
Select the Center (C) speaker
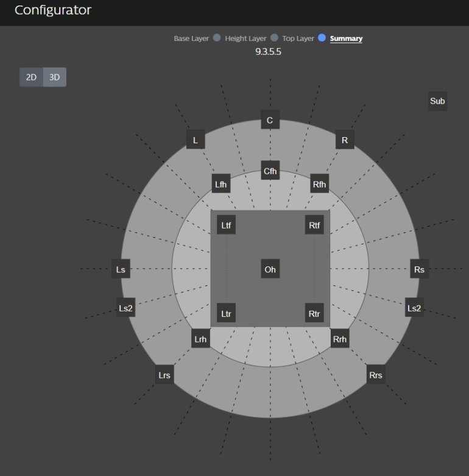coord(270,120)
